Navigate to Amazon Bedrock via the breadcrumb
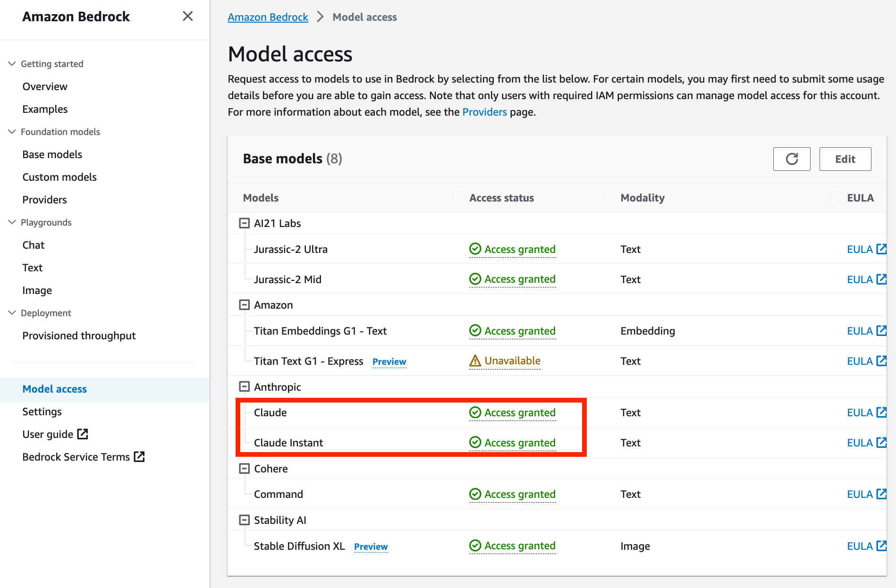 (x=268, y=17)
